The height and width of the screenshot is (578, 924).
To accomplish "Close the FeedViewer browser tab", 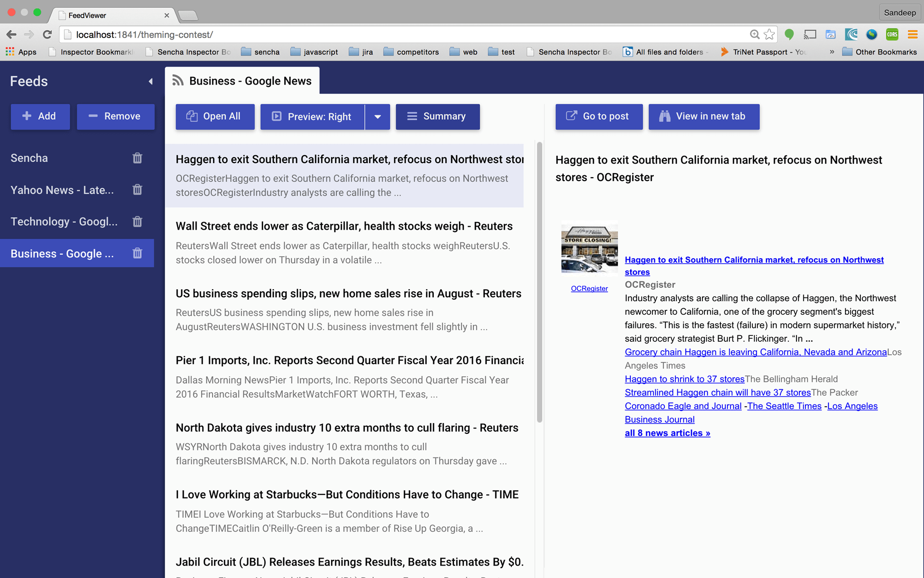I will 167,16.
